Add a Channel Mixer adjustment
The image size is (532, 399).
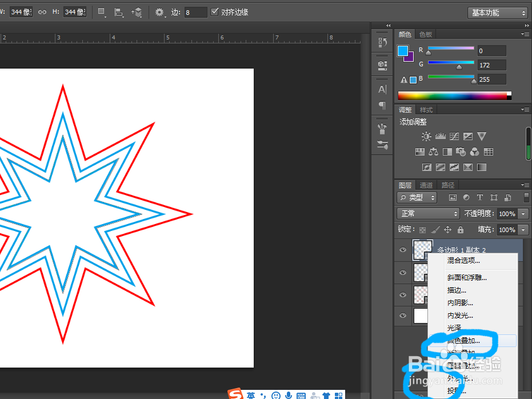click(x=474, y=151)
